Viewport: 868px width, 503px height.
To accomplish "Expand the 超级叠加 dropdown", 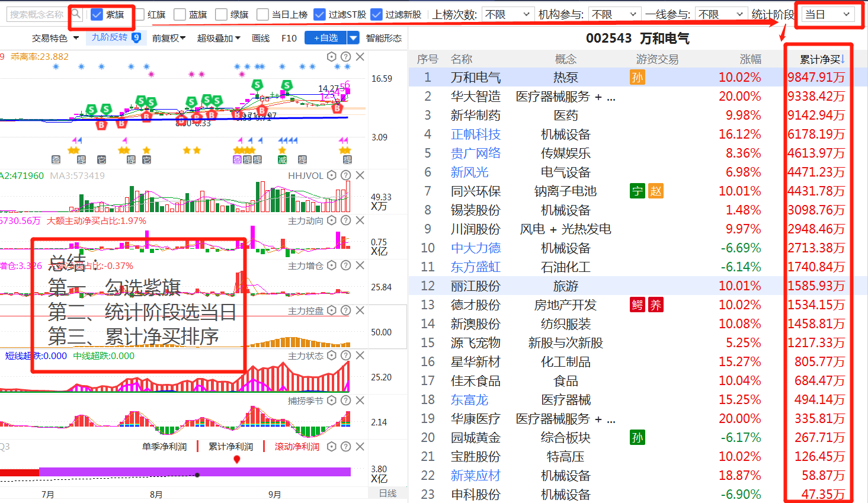I will coord(219,38).
